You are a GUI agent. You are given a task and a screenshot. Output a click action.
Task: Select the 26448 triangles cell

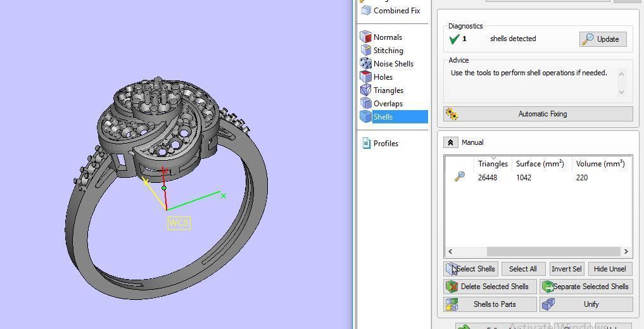(488, 178)
